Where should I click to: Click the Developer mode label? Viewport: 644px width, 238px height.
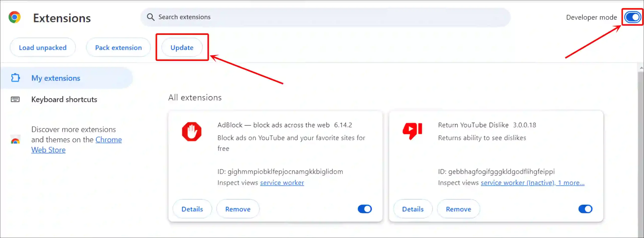[591, 17]
